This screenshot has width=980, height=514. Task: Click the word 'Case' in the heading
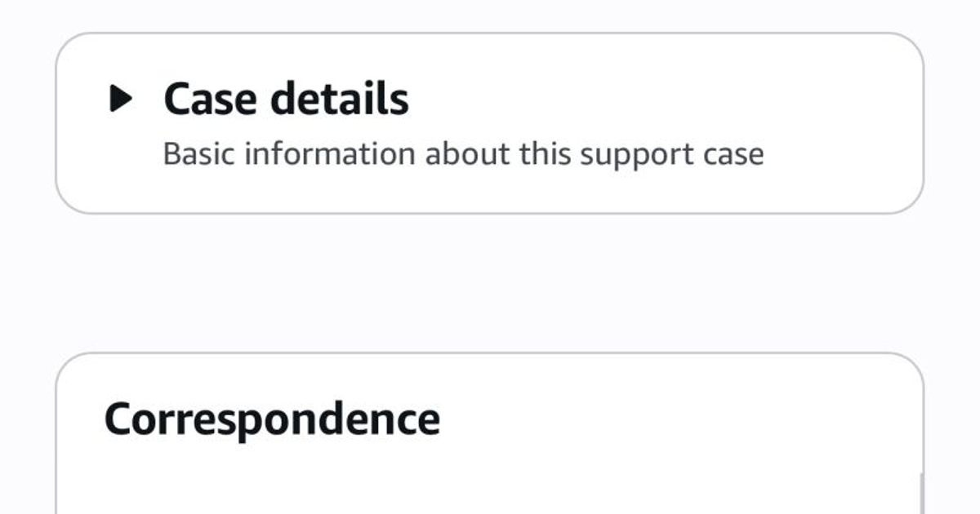[211, 99]
